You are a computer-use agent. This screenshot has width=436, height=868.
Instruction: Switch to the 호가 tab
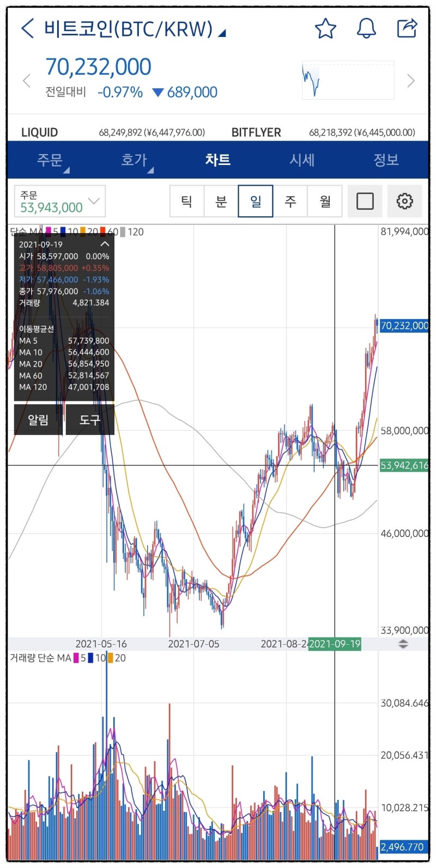tap(134, 160)
